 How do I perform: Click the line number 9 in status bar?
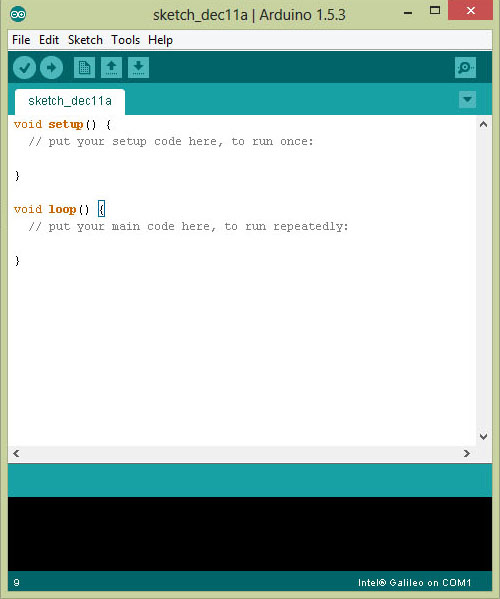16,583
